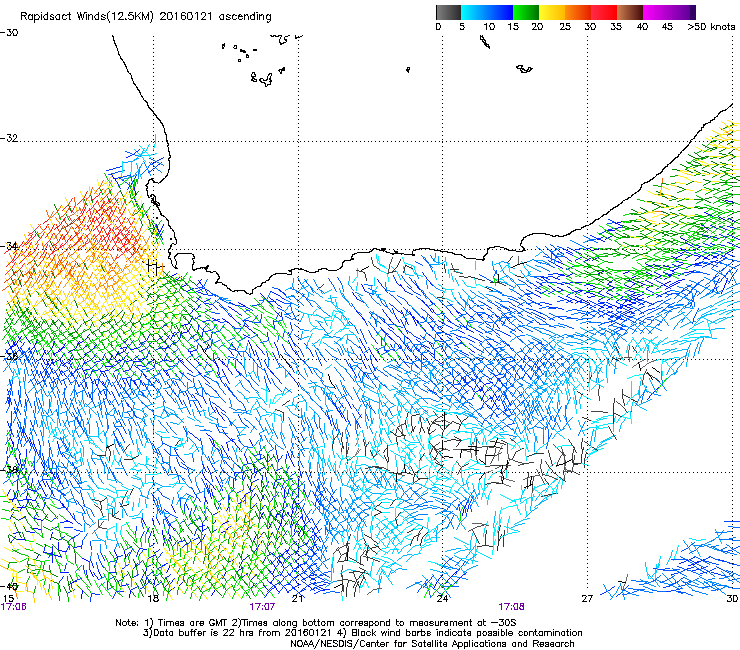Image resolution: width=740 pixels, height=650 pixels.
Task: Click the green 15–20 knots color segment
Action: 526,12
